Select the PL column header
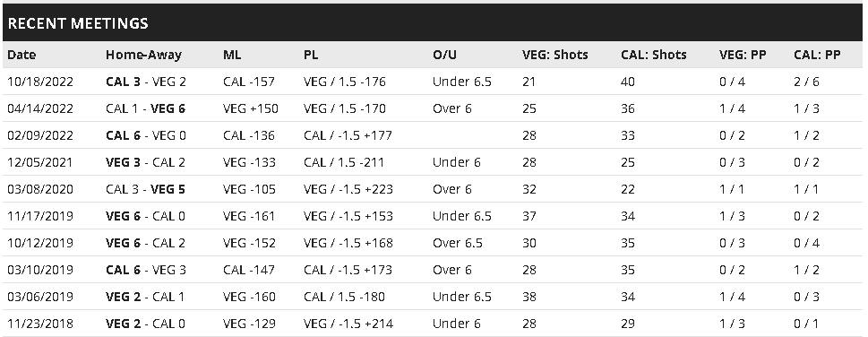This screenshot has height=337, width=868. pos(311,55)
